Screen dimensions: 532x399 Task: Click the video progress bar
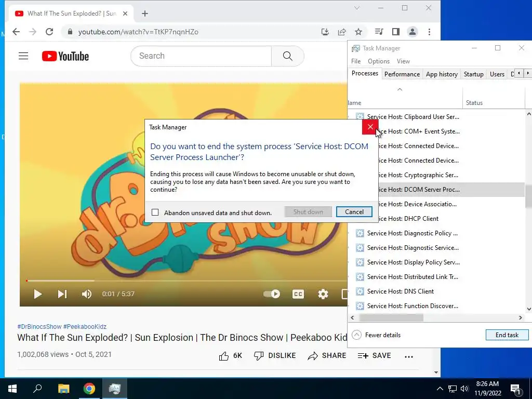click(x=187, y=281)
